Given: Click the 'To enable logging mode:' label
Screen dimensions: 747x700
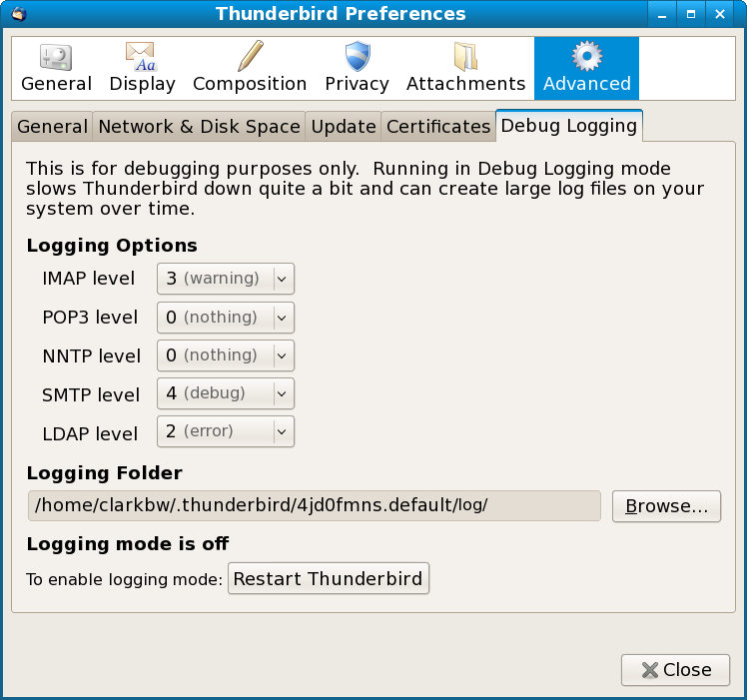Looking at the screenshot, I should (125, 579).
